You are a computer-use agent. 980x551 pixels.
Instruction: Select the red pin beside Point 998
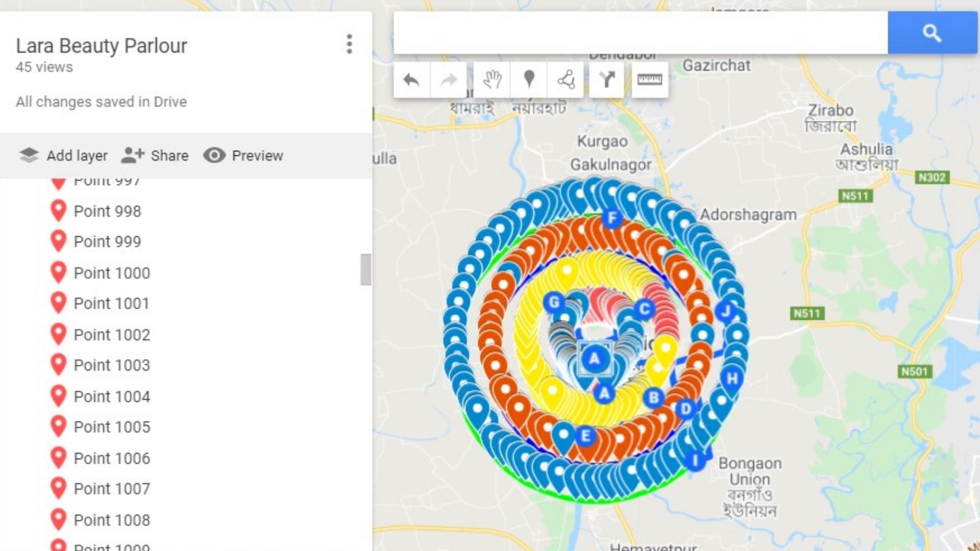58,211
